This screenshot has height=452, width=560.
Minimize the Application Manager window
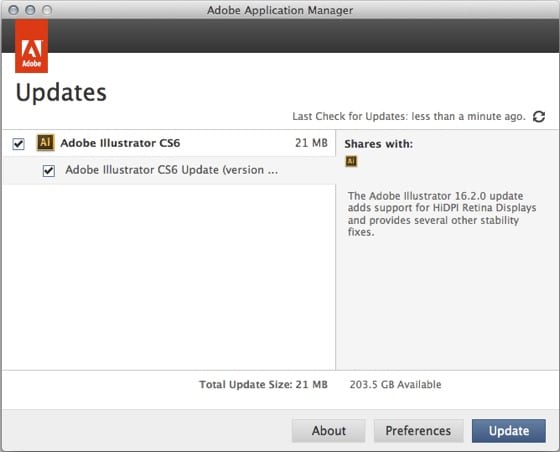[30, 10]
